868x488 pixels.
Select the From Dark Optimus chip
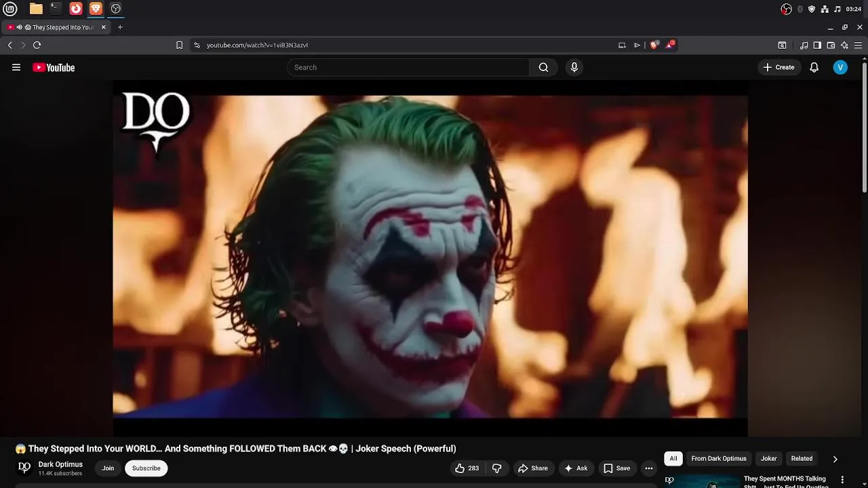point(719,459)
